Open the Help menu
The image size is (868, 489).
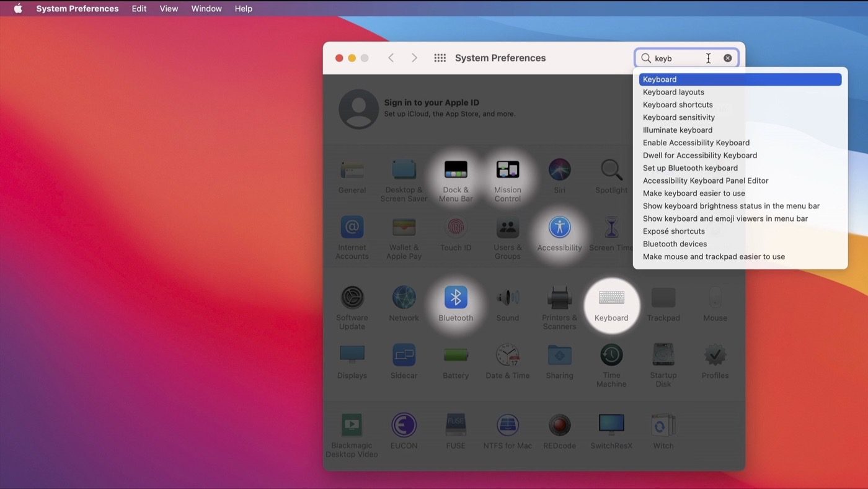point(244,9)
